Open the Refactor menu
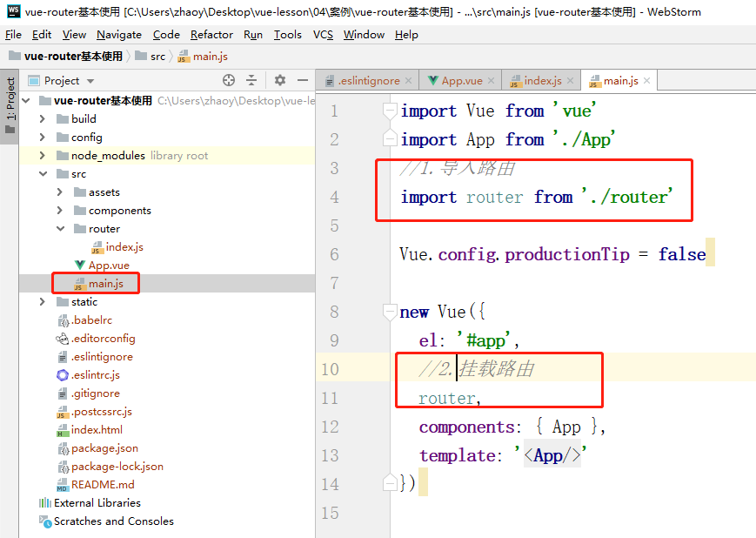756x538 pixels. [211, 35]
